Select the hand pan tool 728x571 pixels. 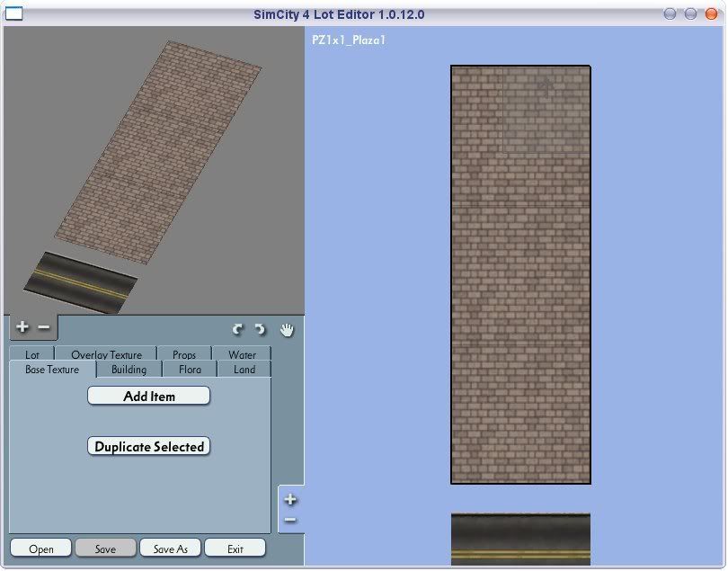click(287, 330)
